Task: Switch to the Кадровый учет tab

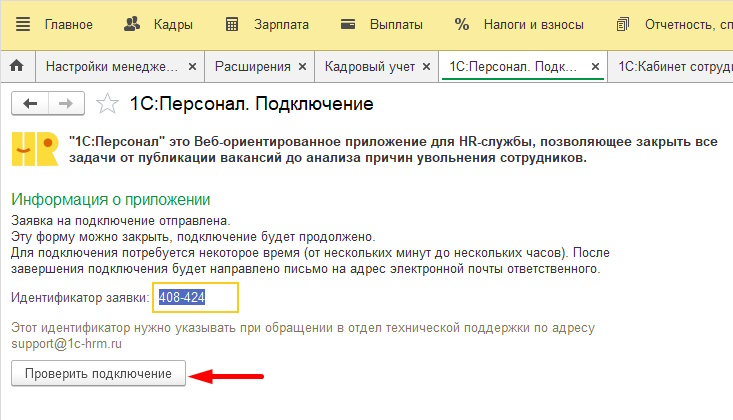Action: tap(370, 66)
